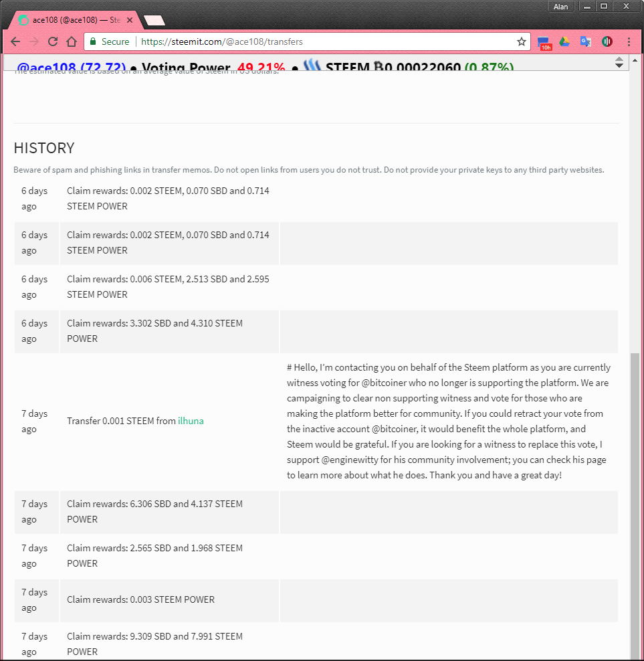Click the @ace108 (72.72) link in header
Screen dimensions: 644x661
pyautogui.click(x=71, y=67)
